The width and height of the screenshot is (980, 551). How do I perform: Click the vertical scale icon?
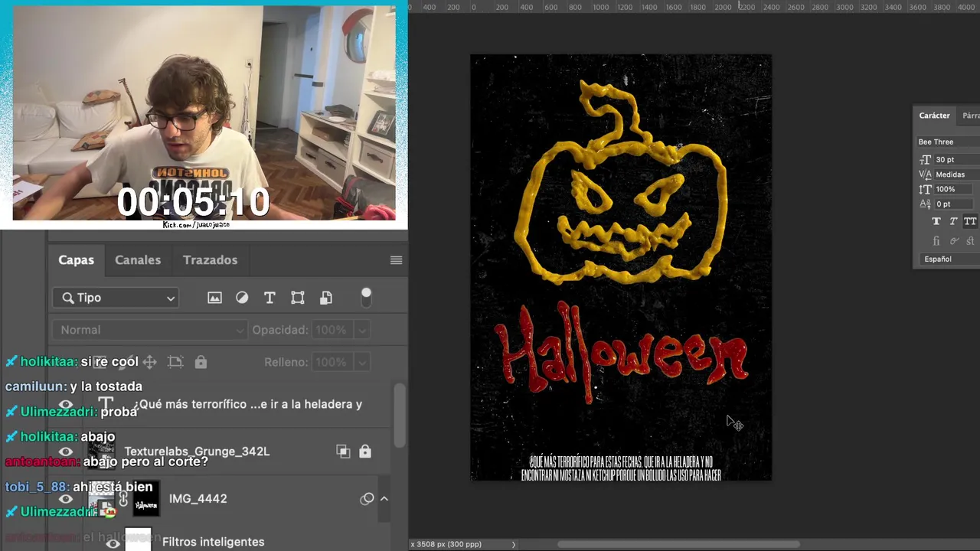[925, 189]
